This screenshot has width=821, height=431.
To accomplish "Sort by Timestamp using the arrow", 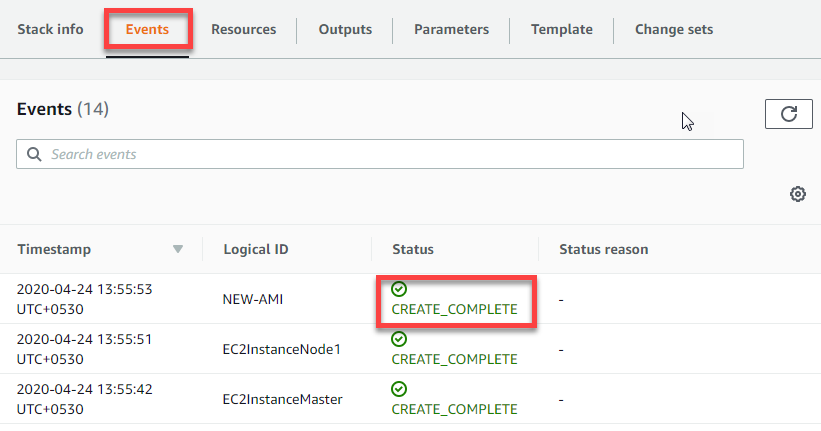I will point(178,249).
